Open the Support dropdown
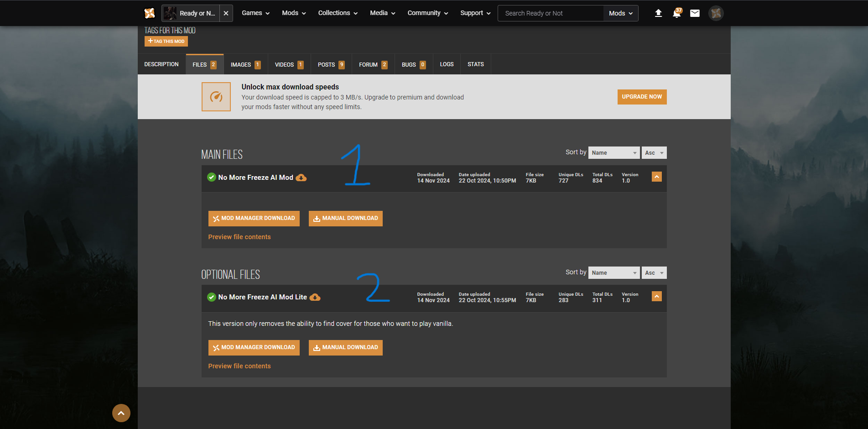Screen dimensions: 868x429 click(476, 13)
